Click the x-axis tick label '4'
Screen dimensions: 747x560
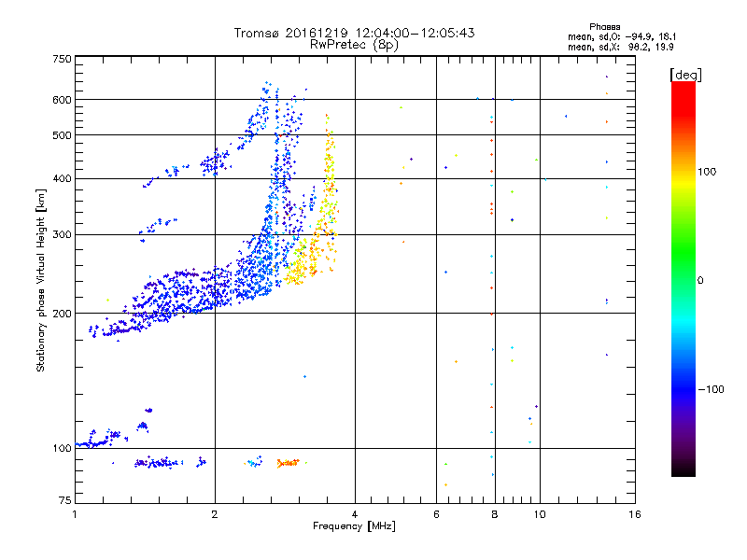pos(355,514)
